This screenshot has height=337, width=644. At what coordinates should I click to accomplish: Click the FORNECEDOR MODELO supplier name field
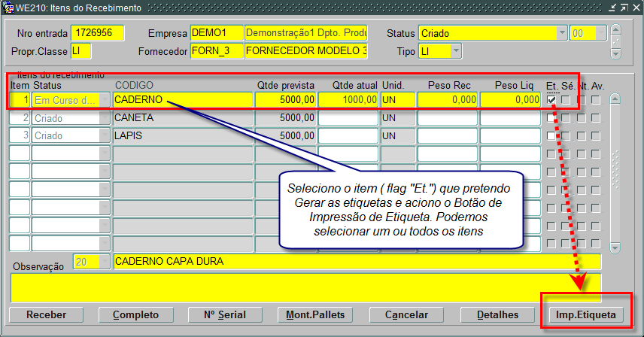click(x=306, y=51)
